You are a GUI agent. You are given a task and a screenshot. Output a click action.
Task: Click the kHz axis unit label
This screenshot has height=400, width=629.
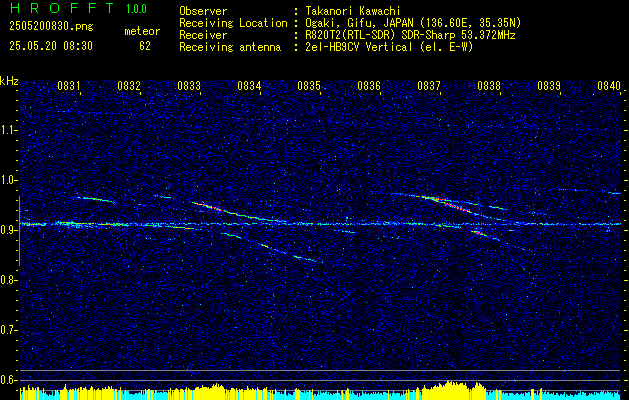click(x=9, y=81)
